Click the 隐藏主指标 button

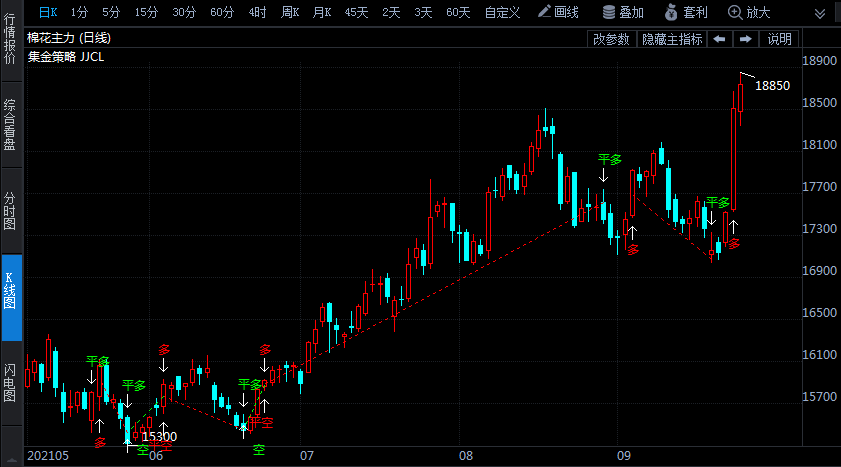coord(672,39)
